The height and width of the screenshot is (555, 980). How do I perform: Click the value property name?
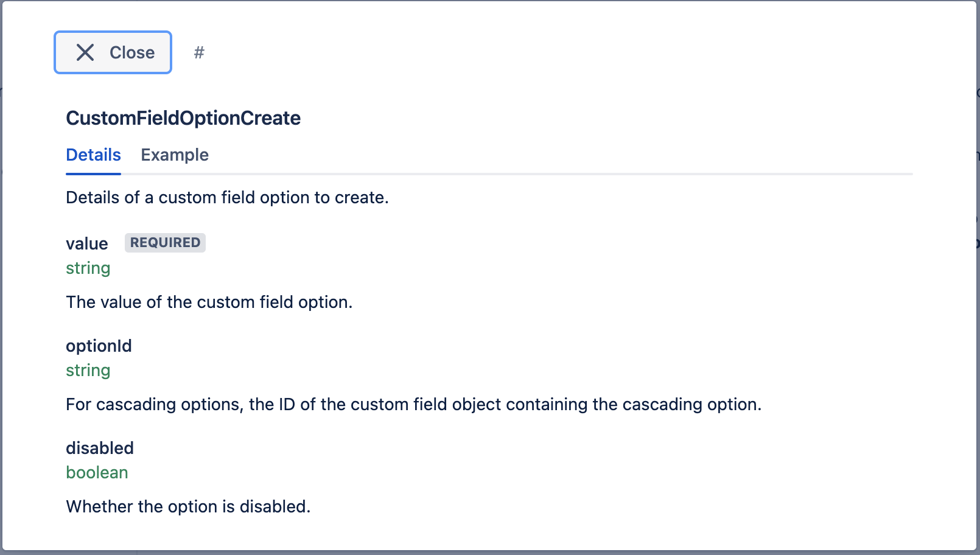(87, 243)
